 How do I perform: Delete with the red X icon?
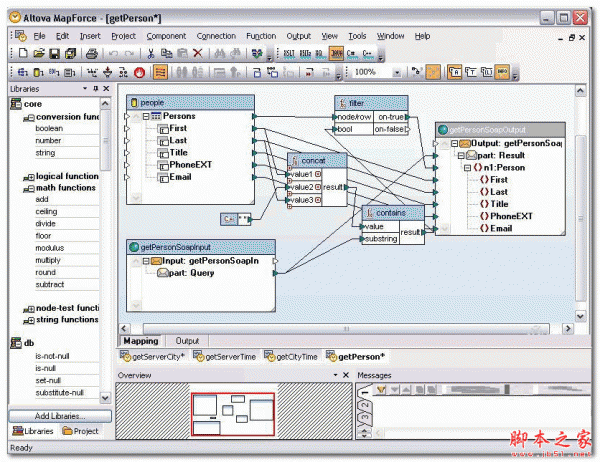click(x=197, y=53)
